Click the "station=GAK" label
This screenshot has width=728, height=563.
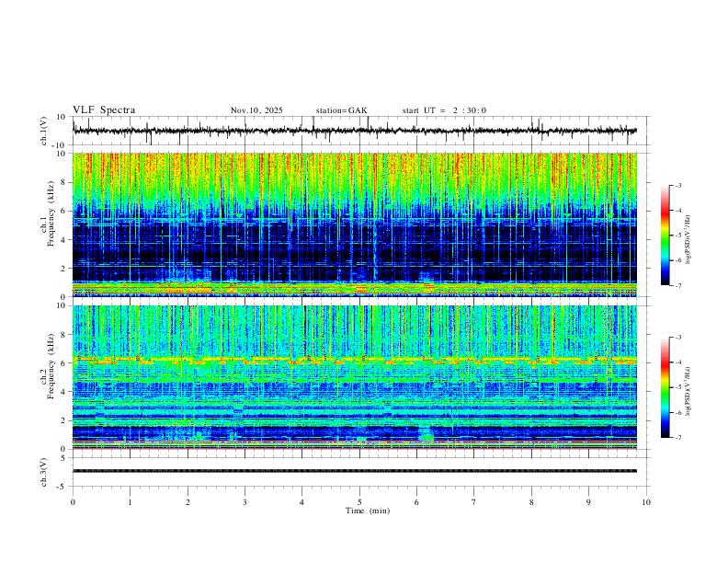coord(341,110)
